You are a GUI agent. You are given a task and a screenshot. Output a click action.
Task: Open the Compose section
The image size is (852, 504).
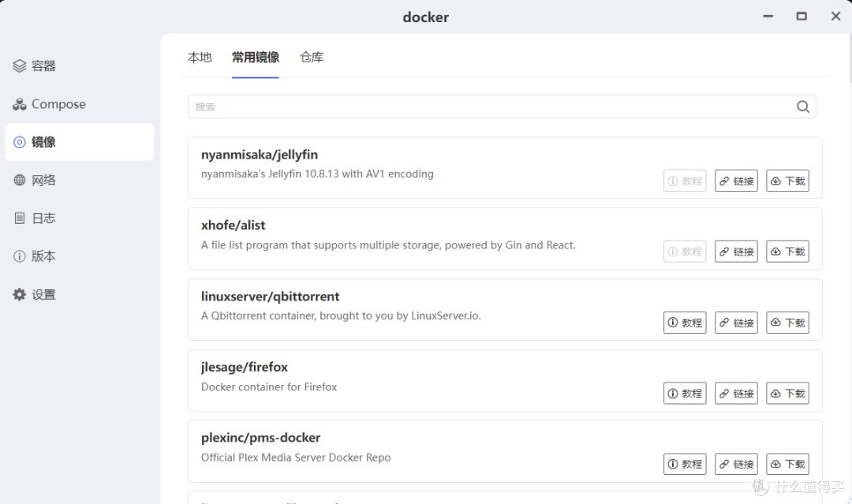(x=80, y=104)
